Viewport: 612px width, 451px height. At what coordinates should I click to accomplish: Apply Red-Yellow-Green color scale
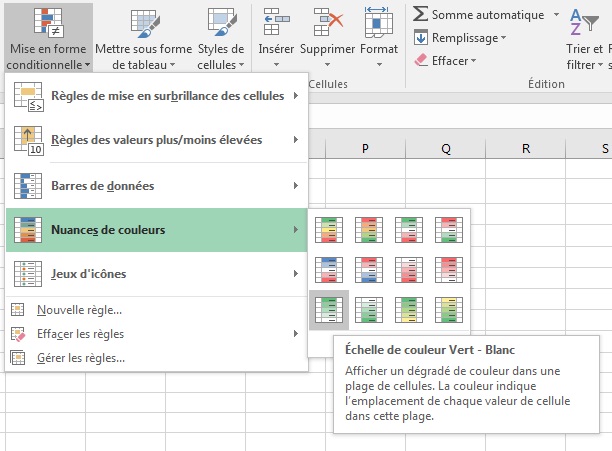369,230
